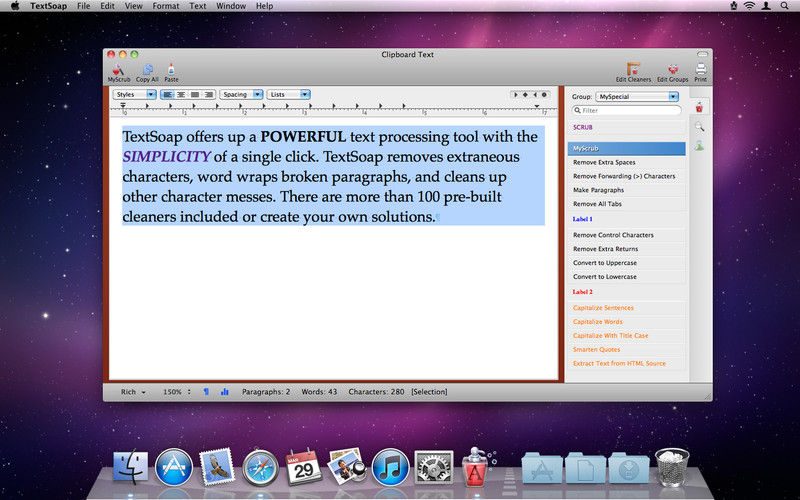Viewport: 800px width, 500px height.
Task: Open the Lists dropdown
Action: click(288, 94)
